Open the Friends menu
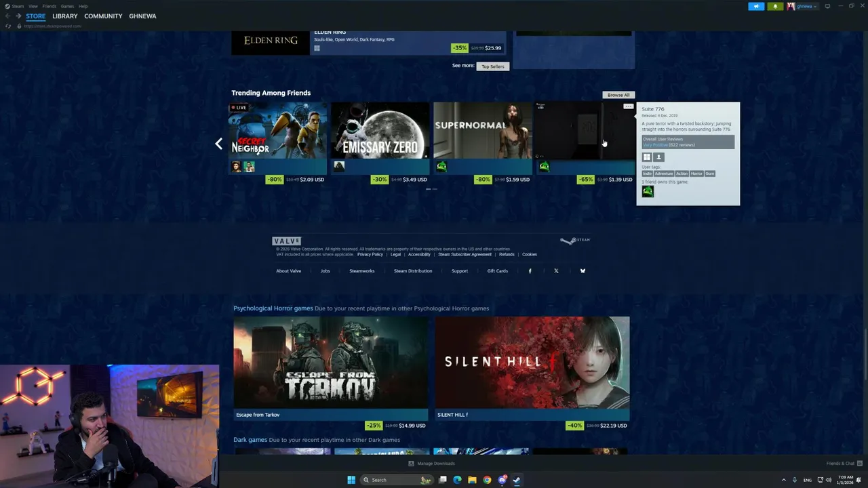 pyautogui.click(x=49, y=6)
